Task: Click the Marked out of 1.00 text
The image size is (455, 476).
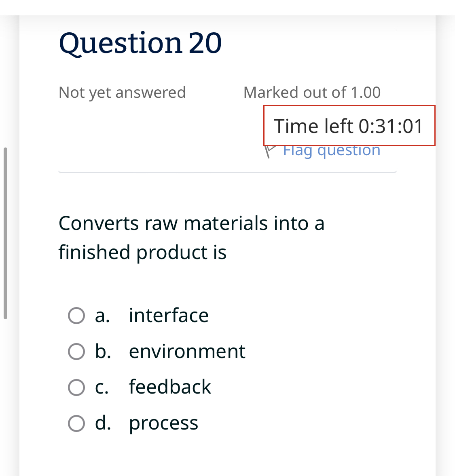Action: click(311, 93)
